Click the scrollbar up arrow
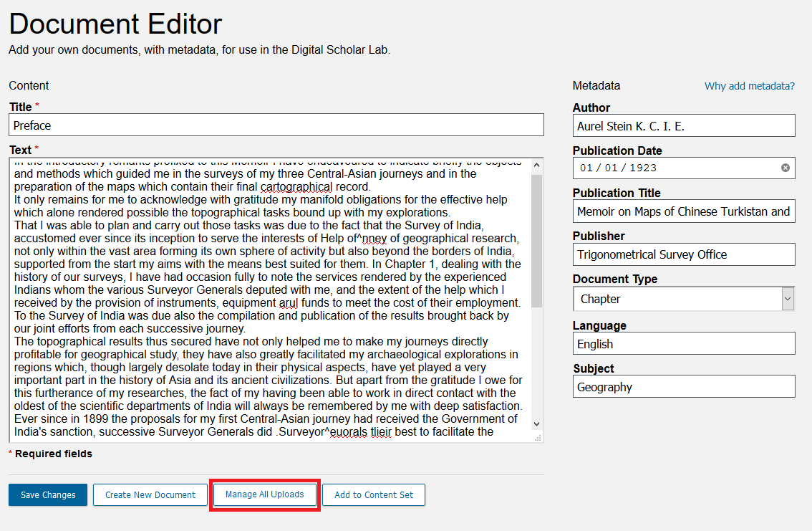Image resolution: width=812 pixels, height=531 pixels. (537, 163)
